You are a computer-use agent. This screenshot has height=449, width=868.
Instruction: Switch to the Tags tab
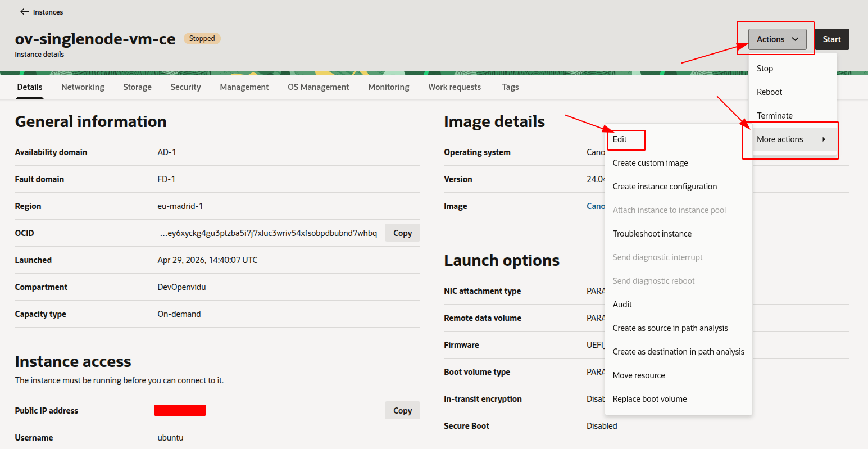click(510, 87)
